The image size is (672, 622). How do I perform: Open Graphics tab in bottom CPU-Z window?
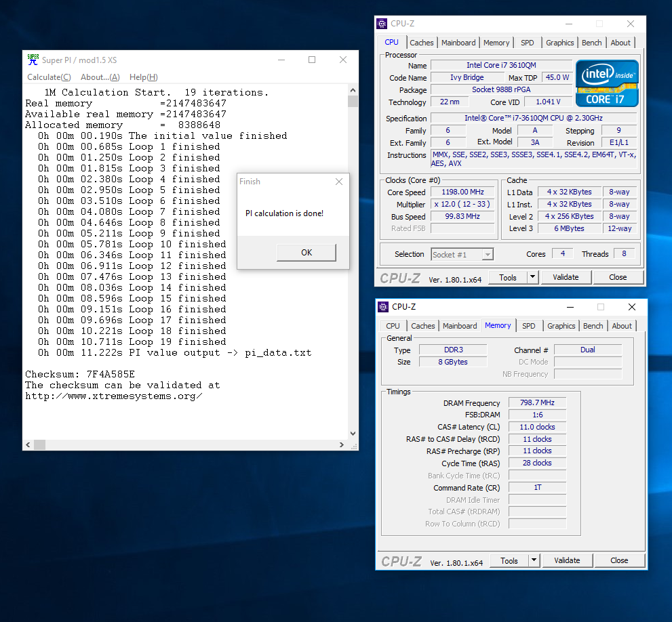pos(561,326)
